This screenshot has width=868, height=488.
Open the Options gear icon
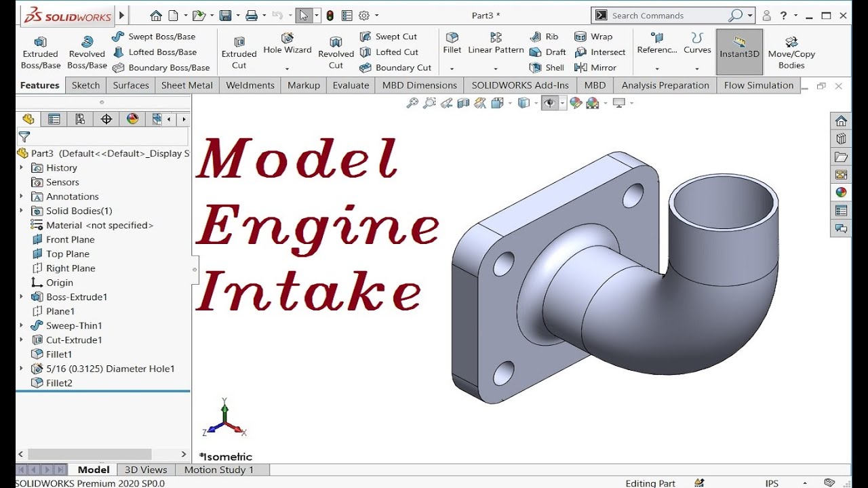point(364,16)
